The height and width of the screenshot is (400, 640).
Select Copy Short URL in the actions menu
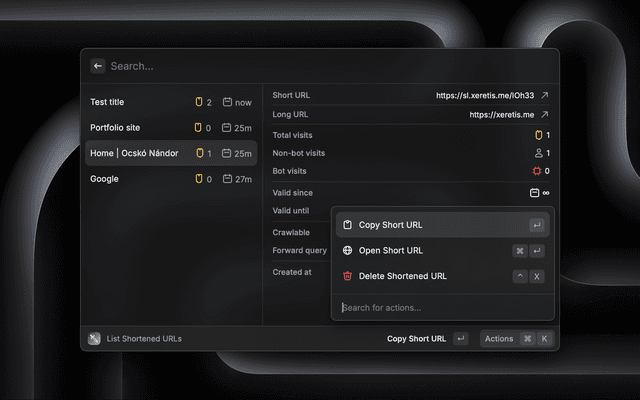[x=420, y=225]
